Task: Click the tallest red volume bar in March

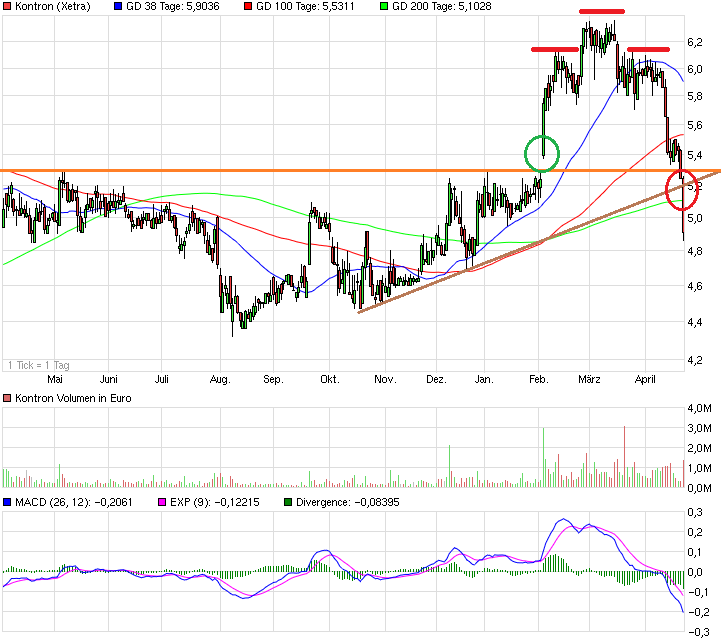Action: (624, 457)
